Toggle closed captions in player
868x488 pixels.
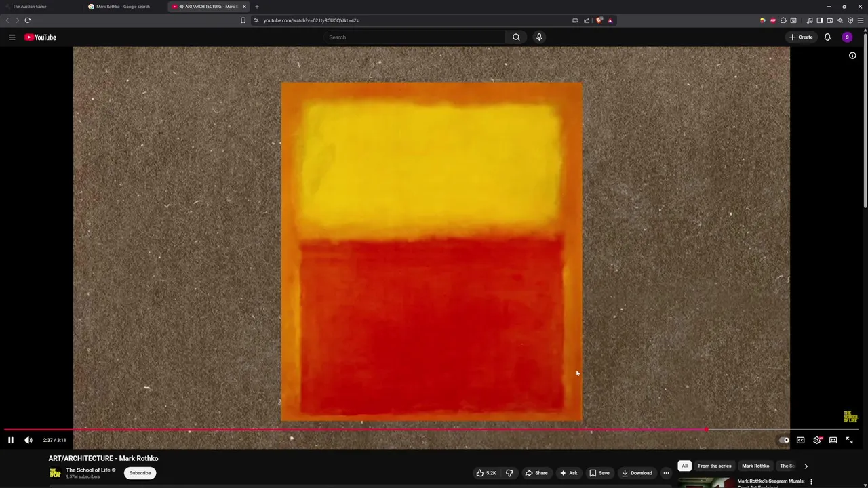coord(800,440)
